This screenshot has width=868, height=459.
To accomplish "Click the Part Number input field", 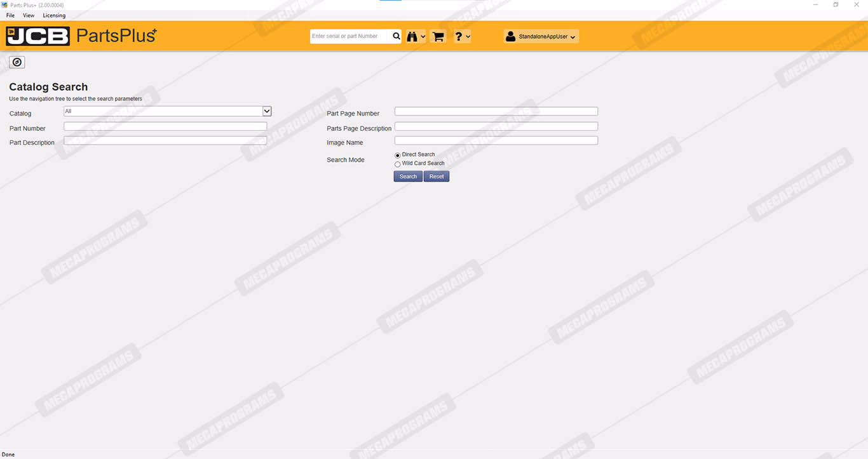I will point(165,126).
